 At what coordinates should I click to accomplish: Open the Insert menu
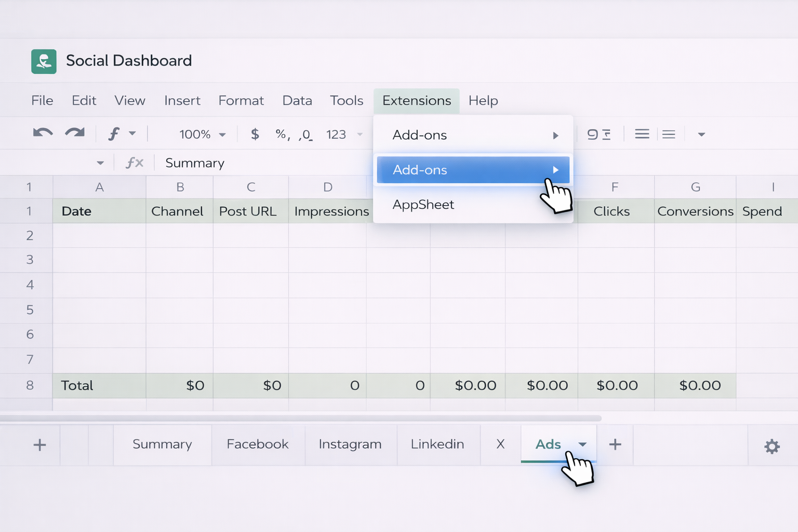(182, 100)
